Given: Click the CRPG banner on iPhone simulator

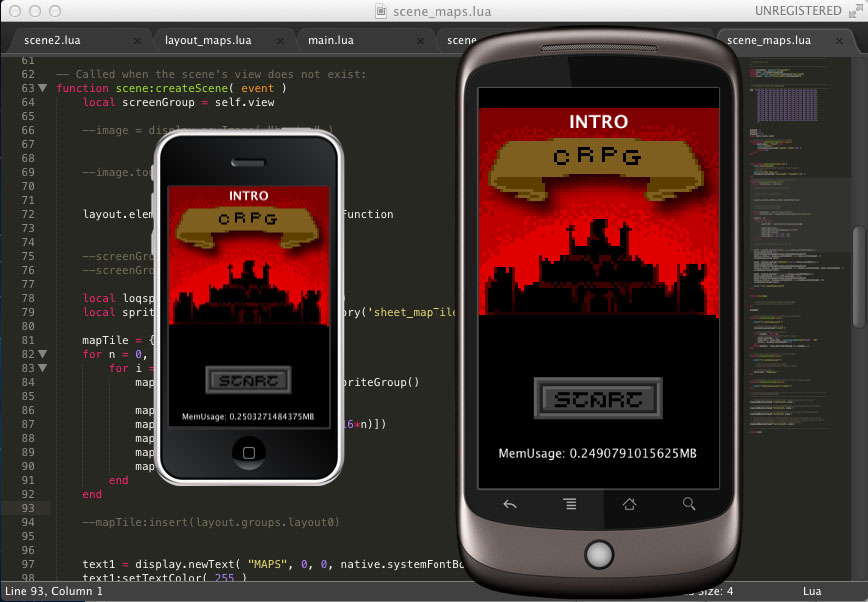Looking at the screenshot, I should pyautogui.click(x=247, y=227).
